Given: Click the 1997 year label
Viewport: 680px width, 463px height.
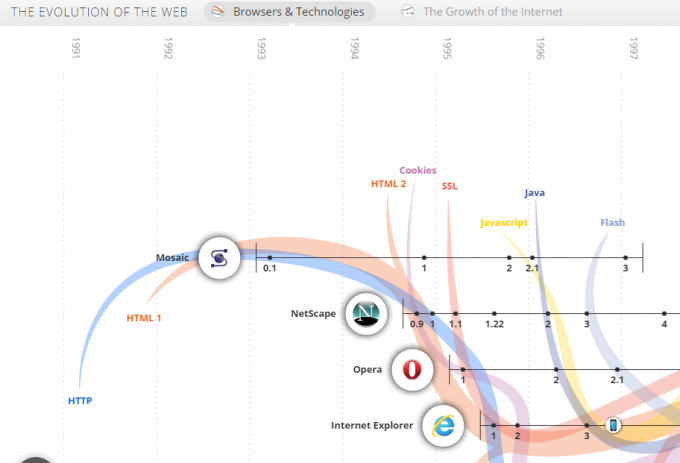Looking at the screenshot, I should pyautogui.click(x=634, y=48).
